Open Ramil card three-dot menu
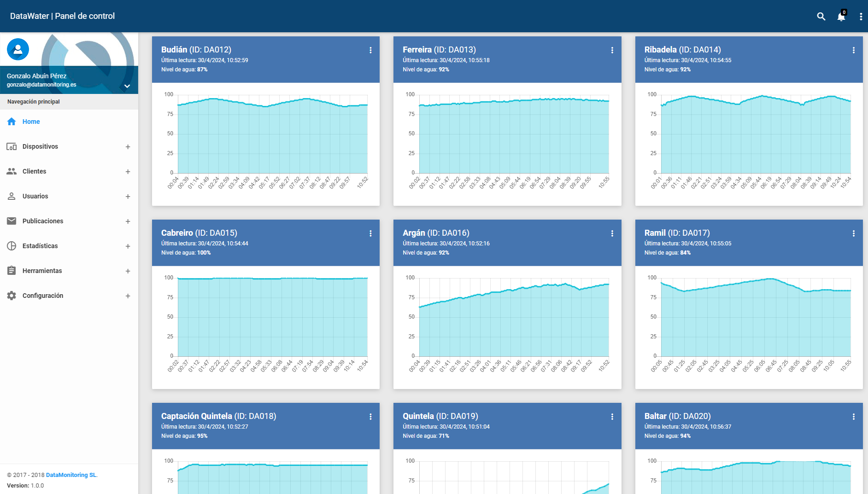Image resolution: width=868 pixels, height=494 pixels. [x=853, y=233]
